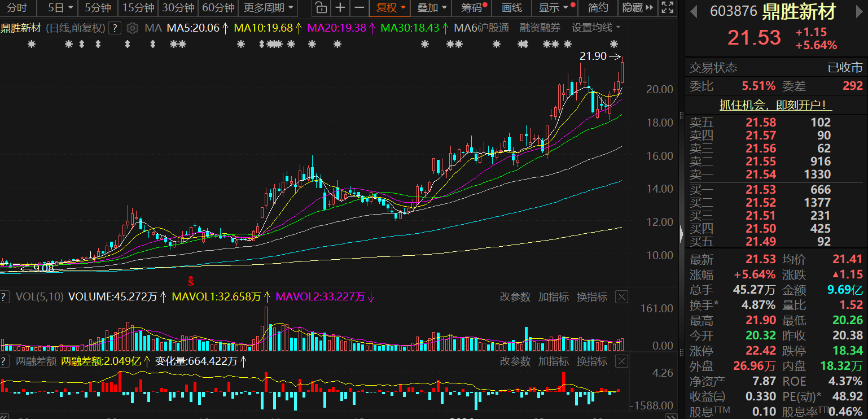Click the help question mark beside 鼎胜新材 chart title
This screenshot has height=419, width=868.
pos(115,28)
